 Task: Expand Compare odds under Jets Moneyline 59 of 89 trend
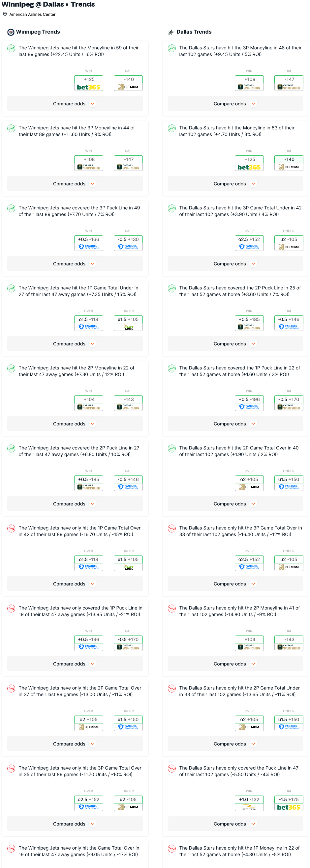point(75,104)
